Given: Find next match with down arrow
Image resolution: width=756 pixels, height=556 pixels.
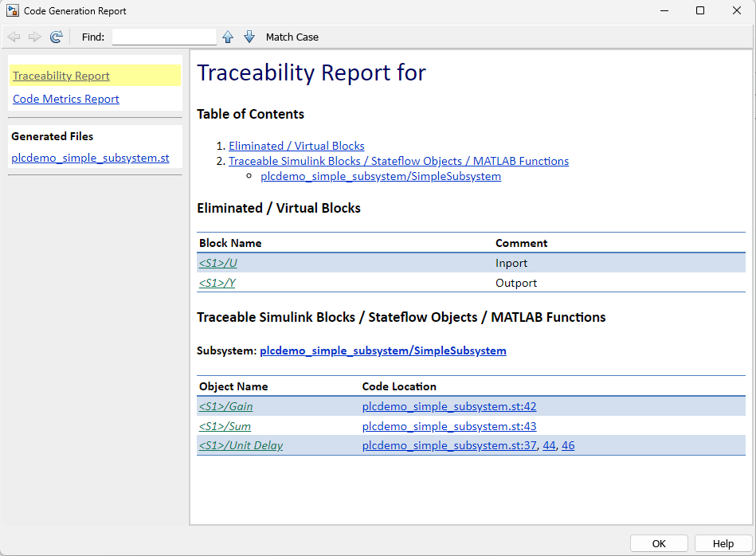Looking at the screenshot, I should pos(249,37).
